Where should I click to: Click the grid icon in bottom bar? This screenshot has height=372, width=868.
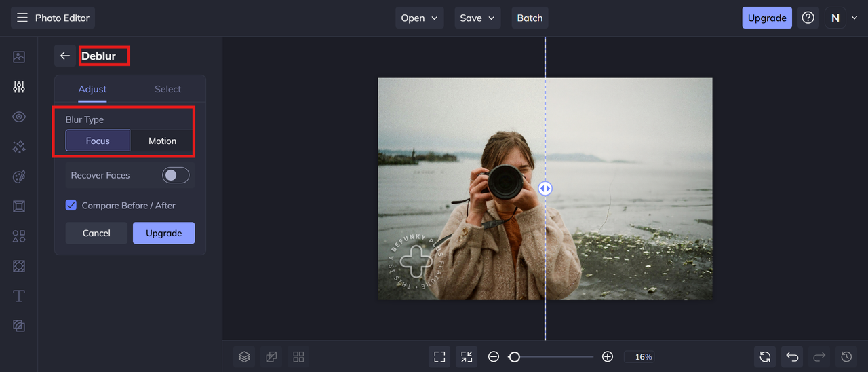(x=298, y=356)
